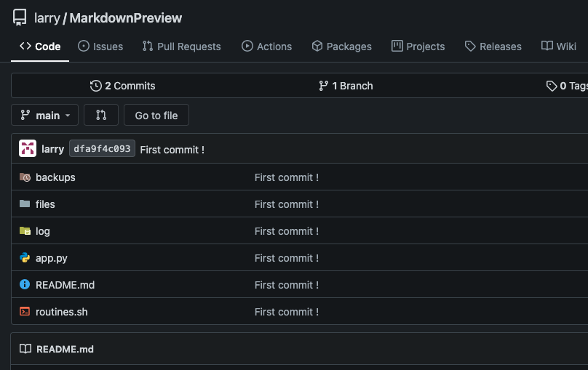588x370 pixels.
Task: Open the Pull Requests tab
Action: click(181, 47)
